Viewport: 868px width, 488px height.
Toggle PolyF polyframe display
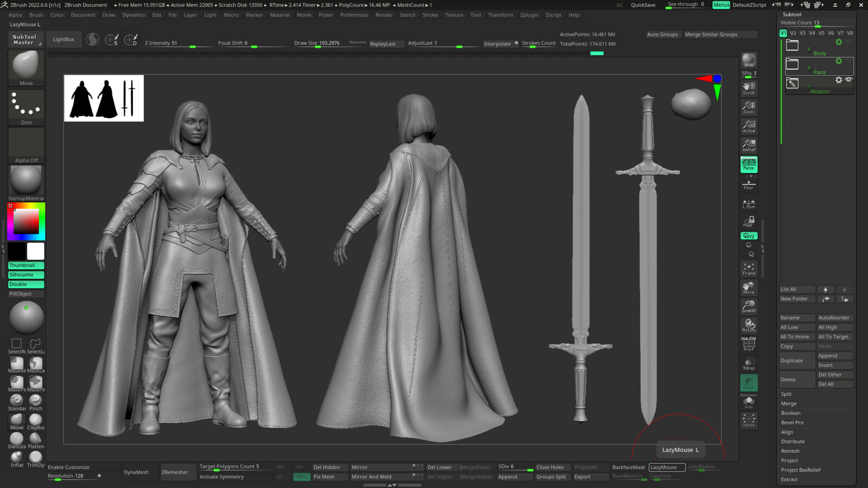(749, 344)
